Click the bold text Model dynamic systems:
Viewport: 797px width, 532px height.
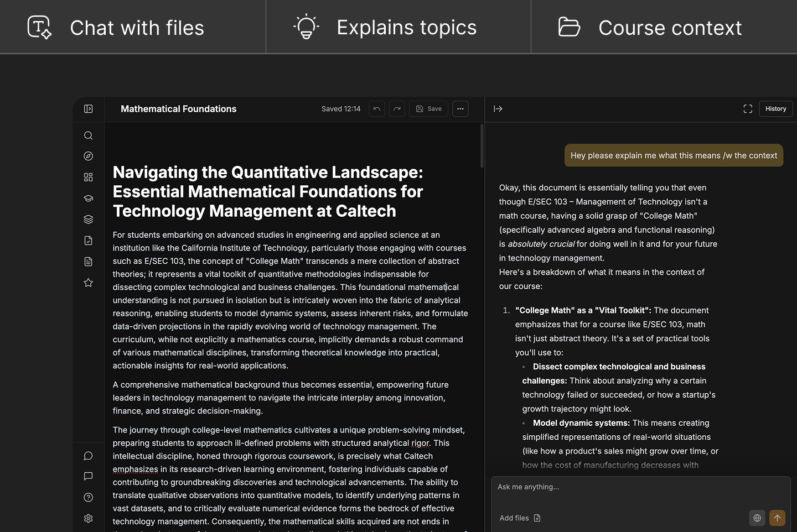[x=581, y=423]
